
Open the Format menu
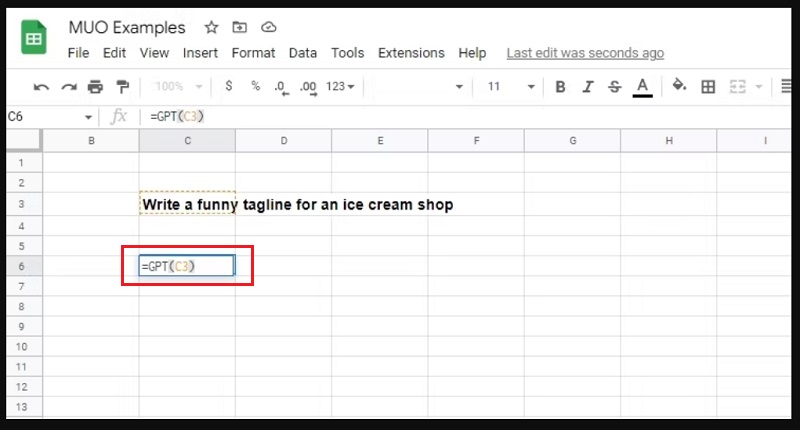254,53
